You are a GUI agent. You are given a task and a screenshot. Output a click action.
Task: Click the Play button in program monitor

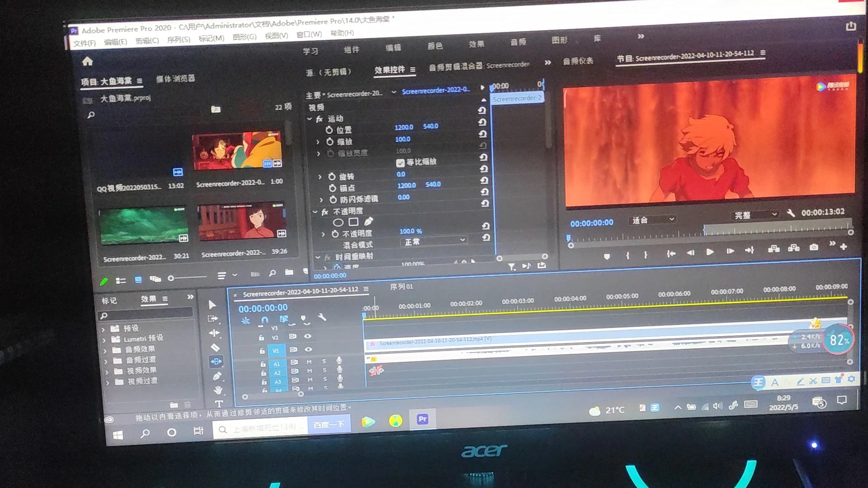[x=710, y=252]
